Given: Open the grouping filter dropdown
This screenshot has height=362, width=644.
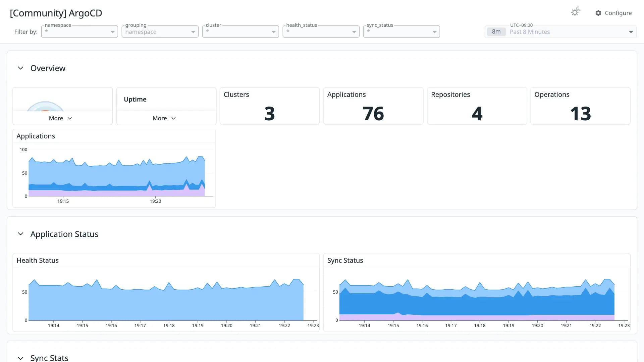Looking at the screenshot, I should (160, 32).
